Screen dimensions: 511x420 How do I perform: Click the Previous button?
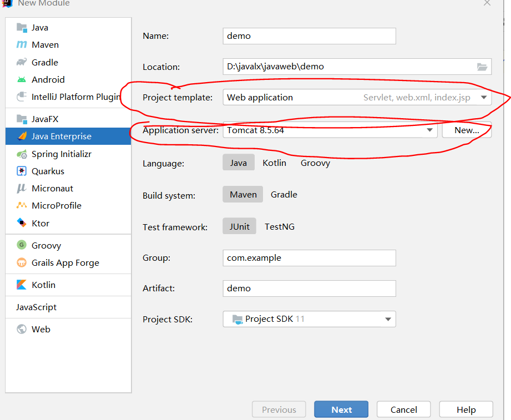point(279,409)
